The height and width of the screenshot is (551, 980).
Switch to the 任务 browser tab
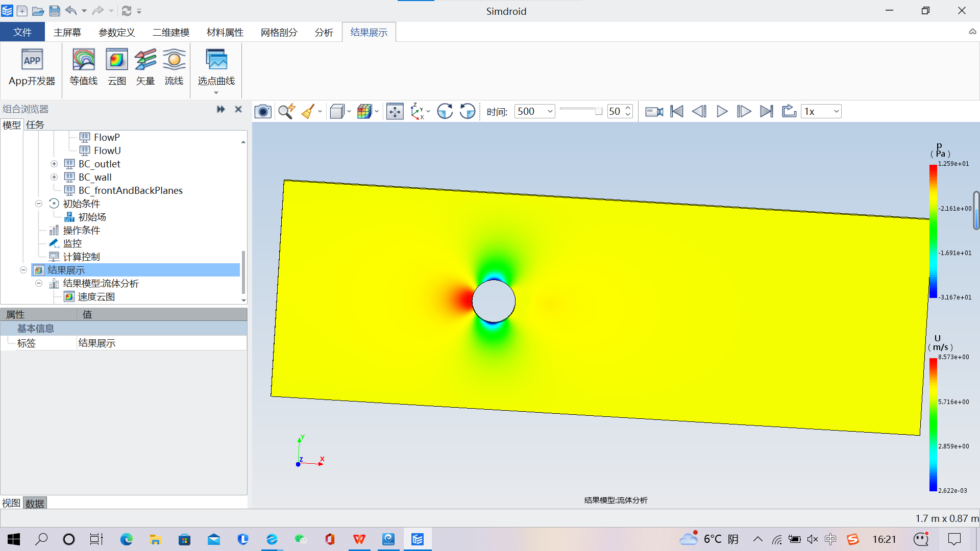[x=35, y=124]
